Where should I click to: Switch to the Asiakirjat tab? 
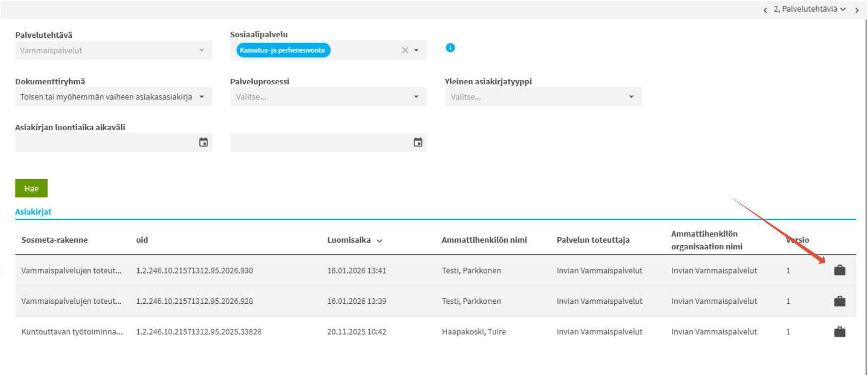tap(33, 212)
